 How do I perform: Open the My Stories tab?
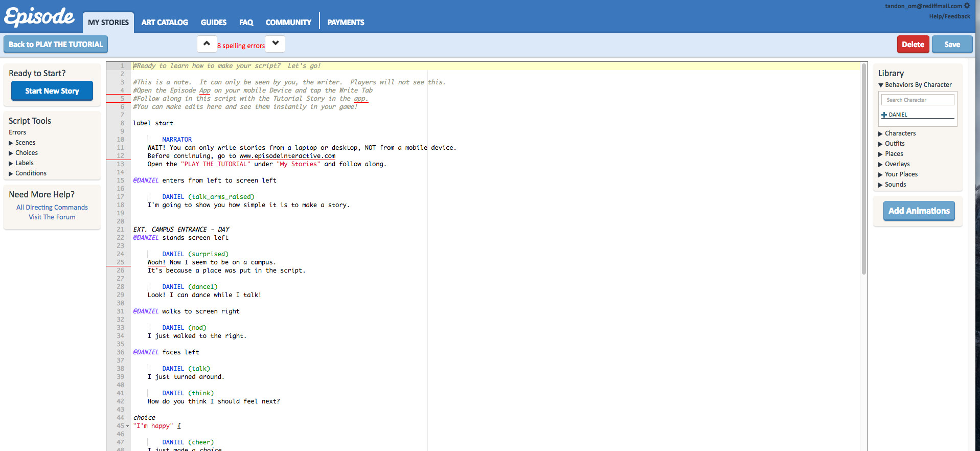pyautogui.click(x=108, y=22)
